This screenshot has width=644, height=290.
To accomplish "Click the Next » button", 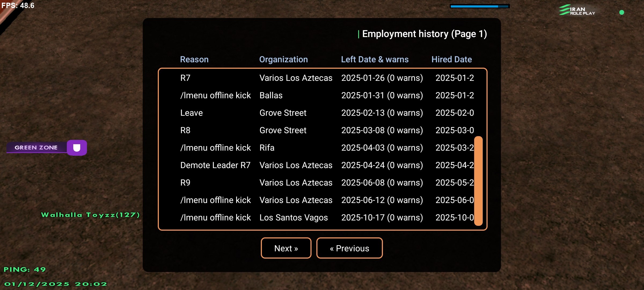I will click(x=286, y=248).
